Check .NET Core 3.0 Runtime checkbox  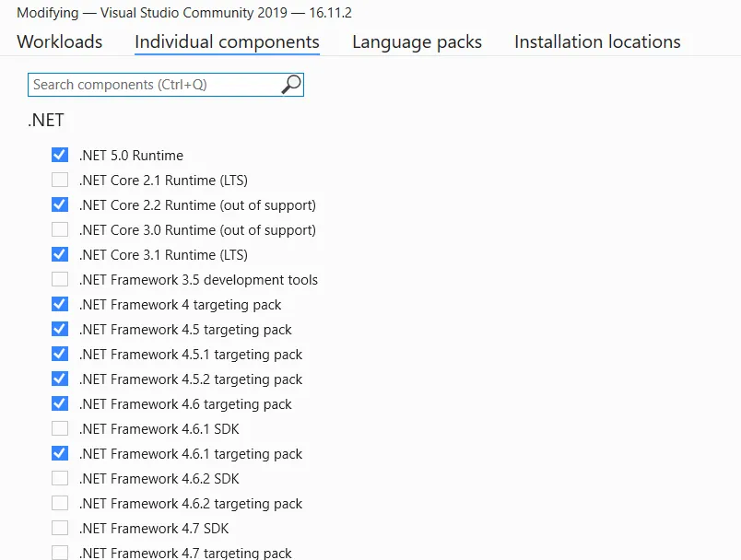(x=60, y=229)
